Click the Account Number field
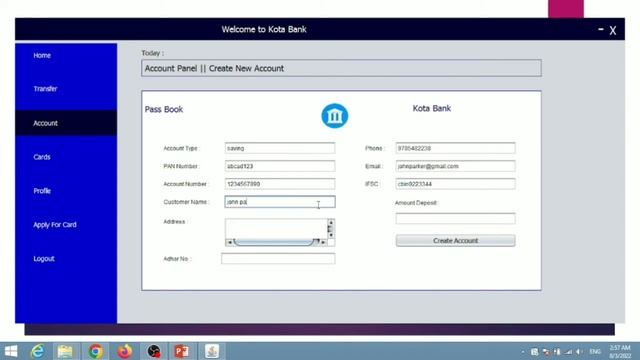The image size is (640, 360). pos(280,184)
